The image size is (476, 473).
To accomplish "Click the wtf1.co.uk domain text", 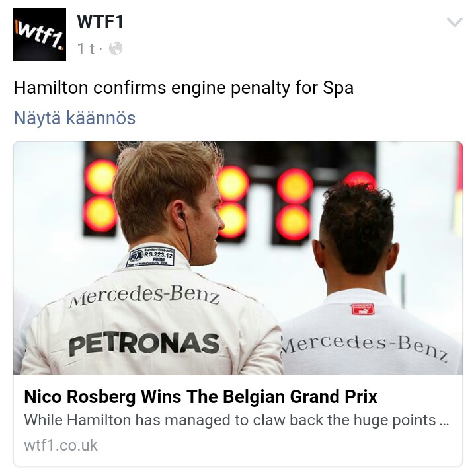I will click(61, 445).
